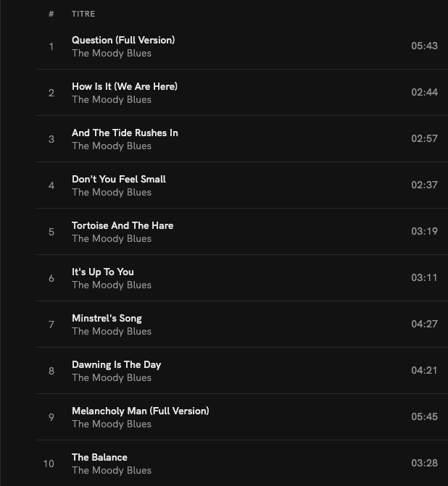
Task: Click the 05:45 duration of Melancholy Man
Action: [x=424, y=417]
